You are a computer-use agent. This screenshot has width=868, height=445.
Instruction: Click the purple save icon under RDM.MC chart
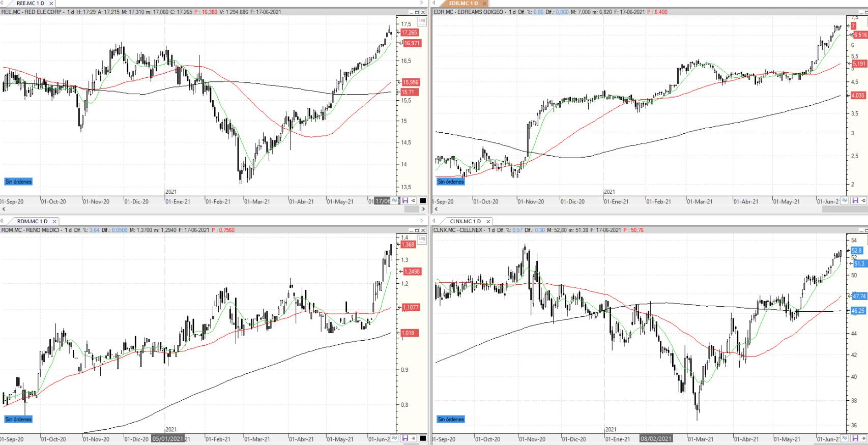point(405,438)
